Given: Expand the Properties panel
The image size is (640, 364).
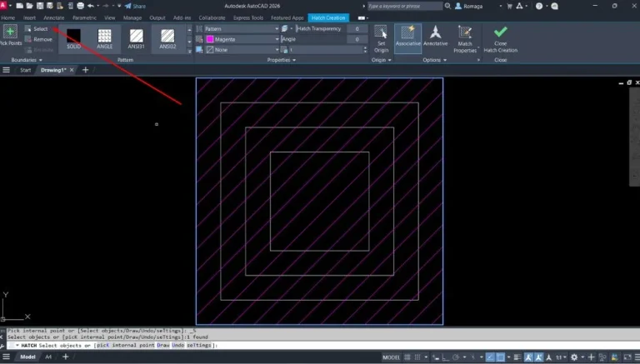Looking at the screenshot, I should [x=281, y=60].
